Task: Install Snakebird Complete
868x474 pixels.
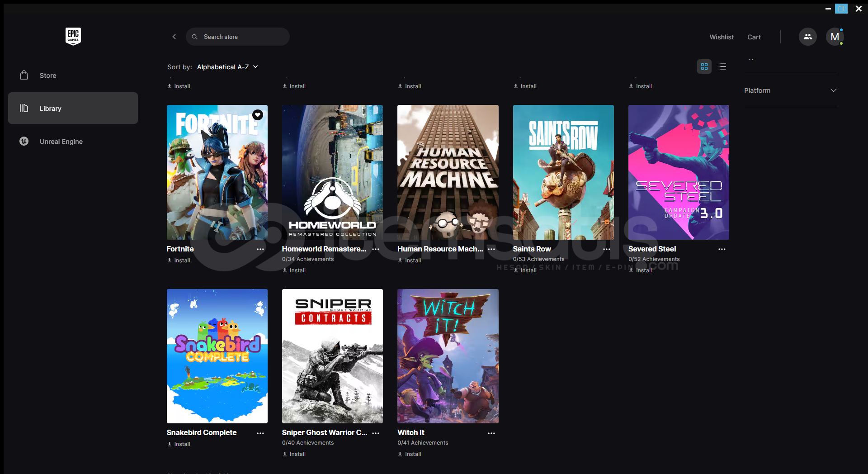Action: (179, 444)
